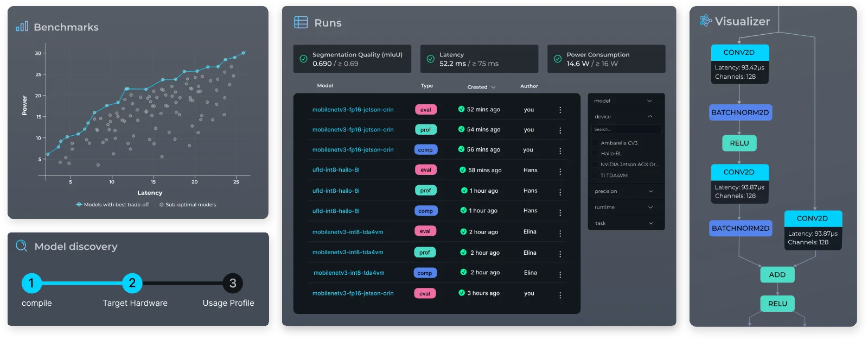This screenshot has height=340, width=868.
Task: Expand the runtime filter dropdown
Action: (x=650, y=207)
